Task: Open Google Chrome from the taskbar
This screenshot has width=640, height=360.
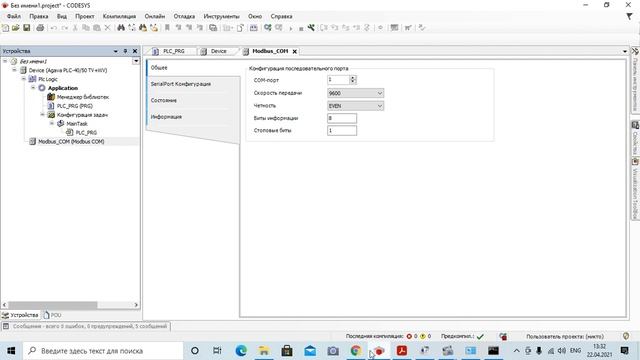Action: pyautogui.click(x=356, y=351)
